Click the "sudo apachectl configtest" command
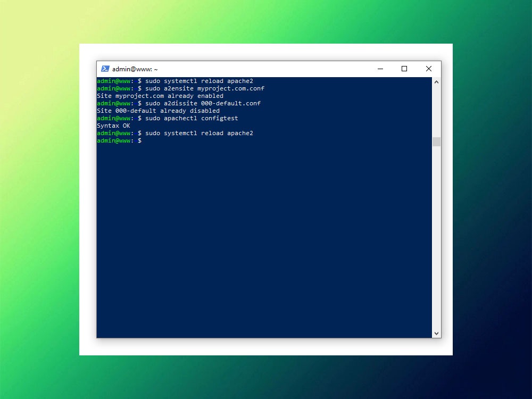The width and height of the screenshot is (532, 399). pos(192,118)
